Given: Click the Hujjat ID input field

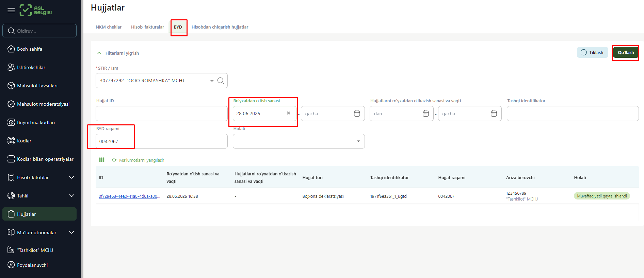Looking at the screenshot, I should pyautogui.click(x=161, y=114).
